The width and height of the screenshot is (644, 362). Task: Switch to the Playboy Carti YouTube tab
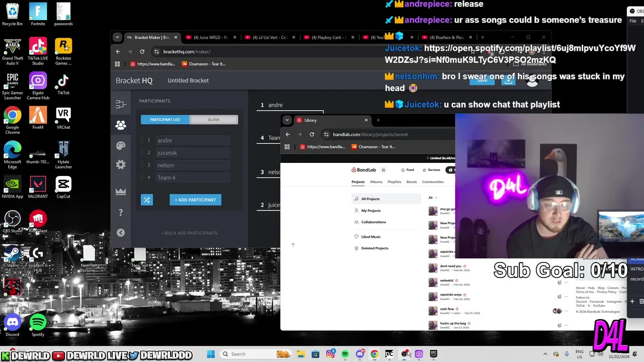[328, 37]
